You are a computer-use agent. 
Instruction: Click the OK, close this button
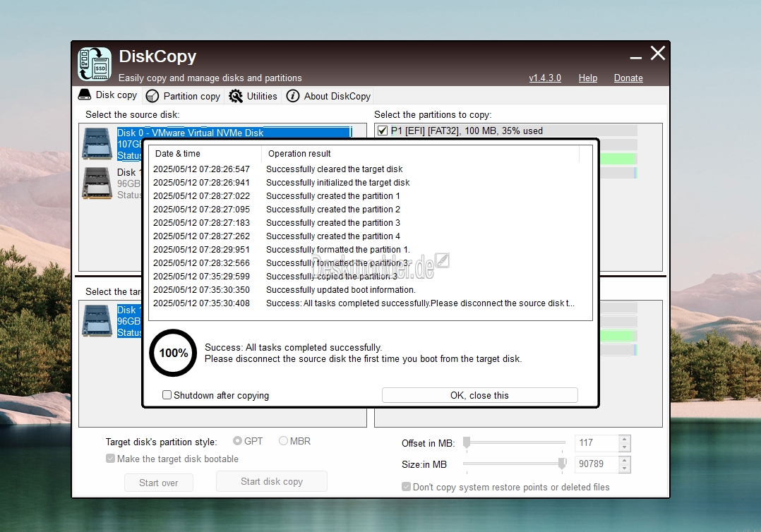[479, 395]
